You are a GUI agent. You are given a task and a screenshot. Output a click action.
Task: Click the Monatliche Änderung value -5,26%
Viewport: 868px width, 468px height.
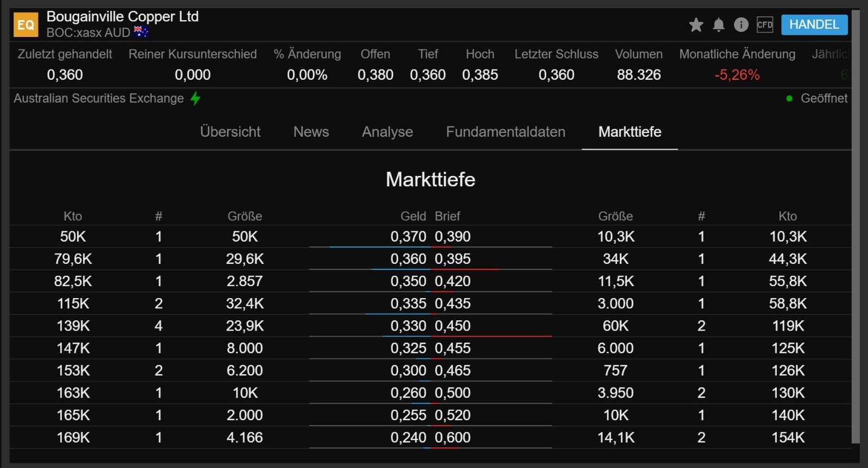(x=737, y=75)
